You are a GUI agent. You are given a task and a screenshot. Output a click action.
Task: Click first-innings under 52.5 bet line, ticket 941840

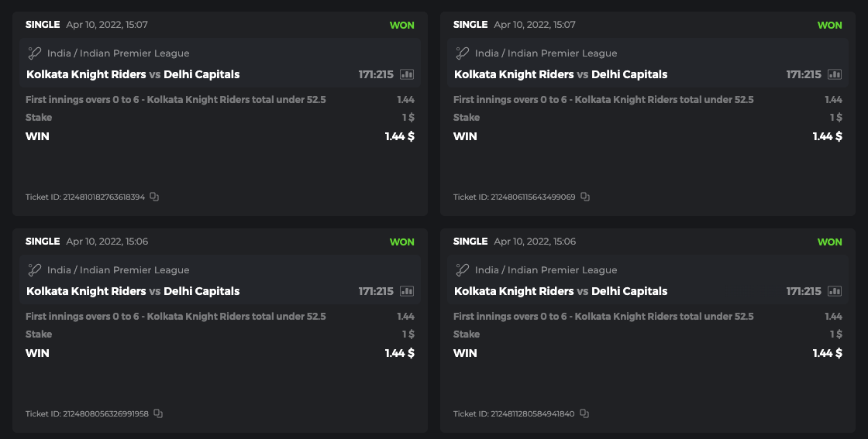pos(603,316)
